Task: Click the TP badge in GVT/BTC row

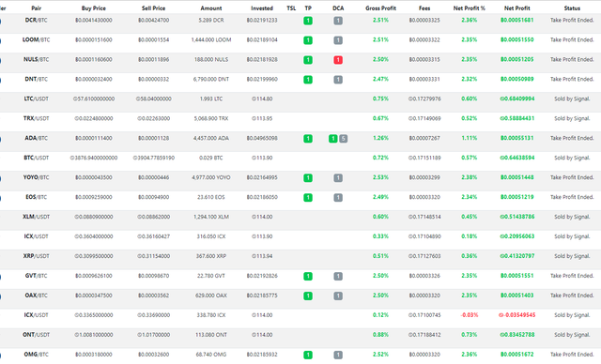Action: (308, 277)
